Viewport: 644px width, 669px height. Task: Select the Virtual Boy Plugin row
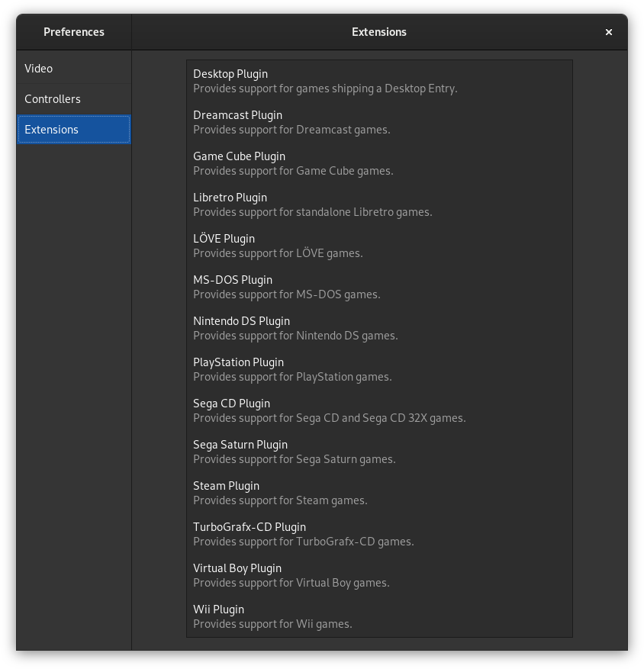[379, 575]
